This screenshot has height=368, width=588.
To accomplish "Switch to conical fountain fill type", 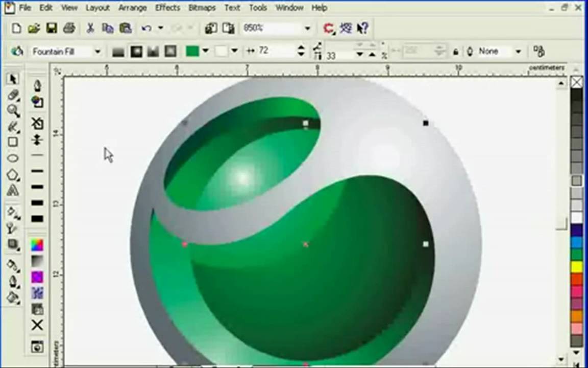I will point(153,51).
